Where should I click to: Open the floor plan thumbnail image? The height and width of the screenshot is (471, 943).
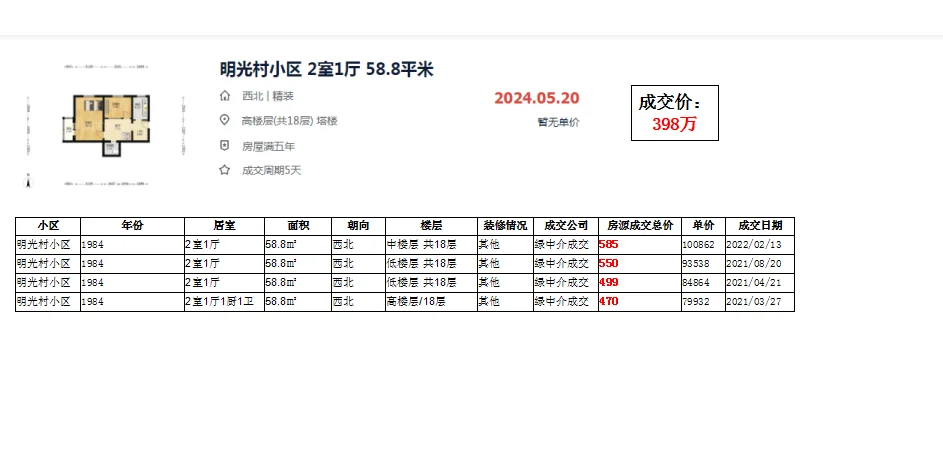pos(106,125)
